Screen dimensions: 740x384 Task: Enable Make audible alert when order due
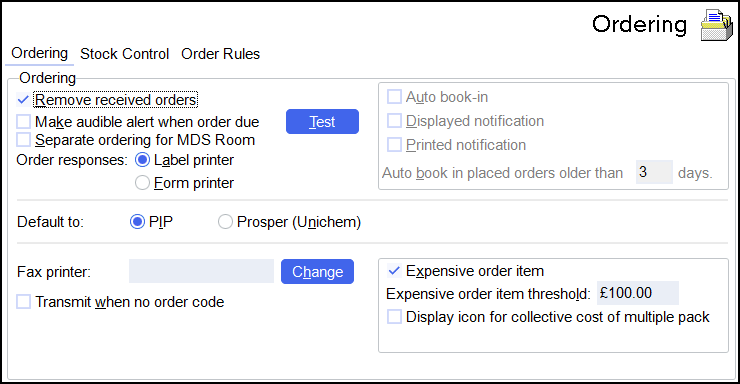[23, 122]
